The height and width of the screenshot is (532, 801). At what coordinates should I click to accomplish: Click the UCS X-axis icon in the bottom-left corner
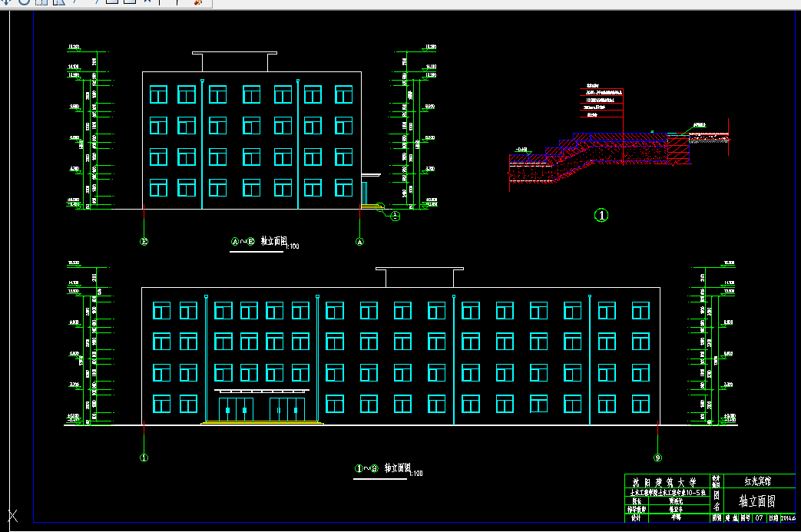13,516
